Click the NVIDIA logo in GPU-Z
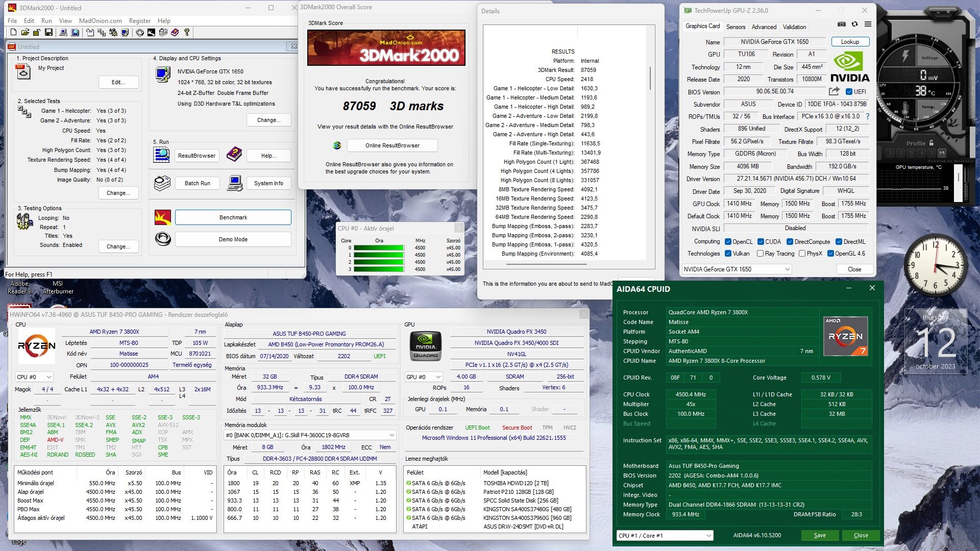The height and width of the screenshot is (551, 980). (x=849, y=68)
